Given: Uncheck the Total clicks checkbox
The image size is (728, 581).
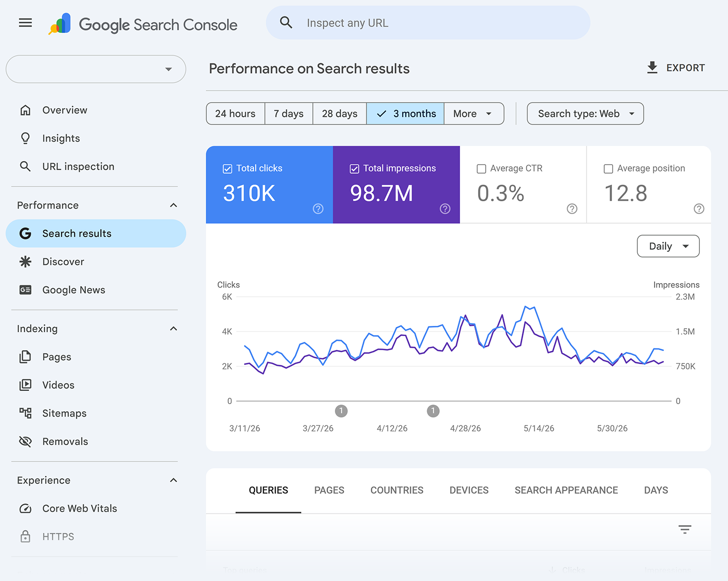Looking at the screenshot, I should click(227, 169).
